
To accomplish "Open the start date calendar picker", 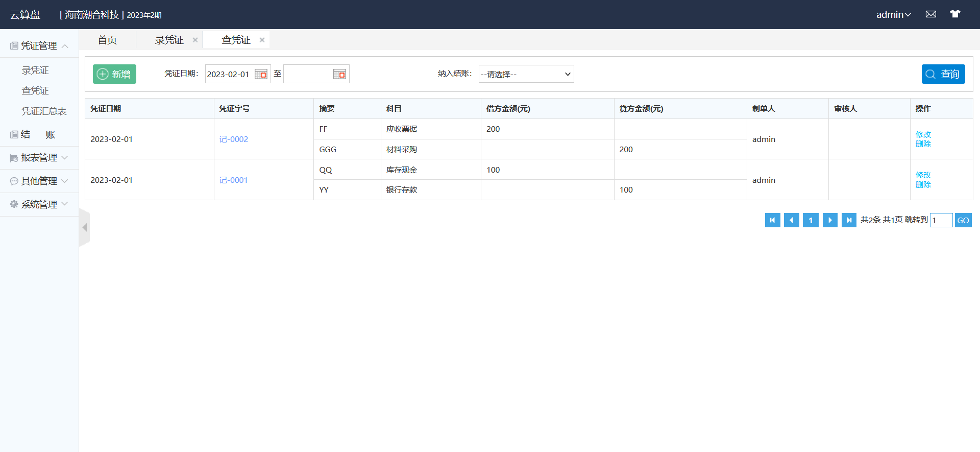I will 261,75.
